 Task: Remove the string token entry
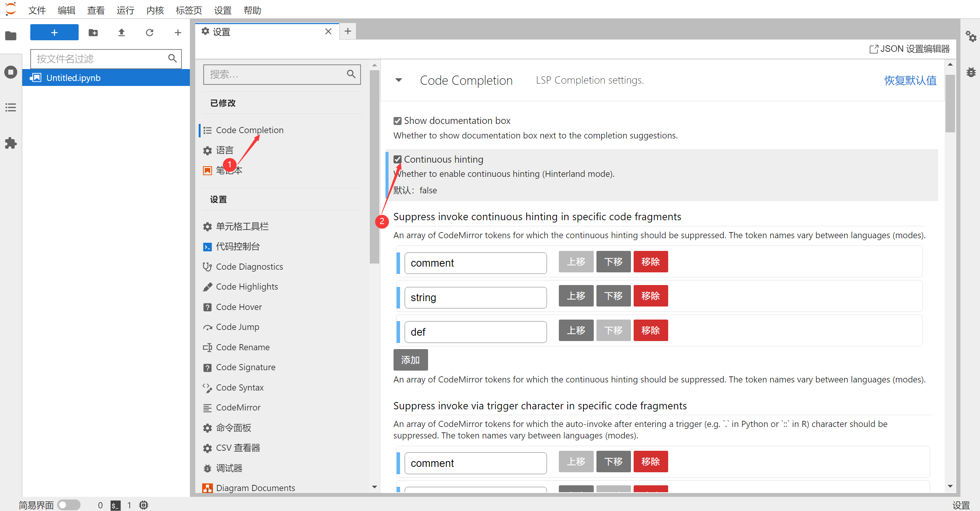click(x=651, y=296)
